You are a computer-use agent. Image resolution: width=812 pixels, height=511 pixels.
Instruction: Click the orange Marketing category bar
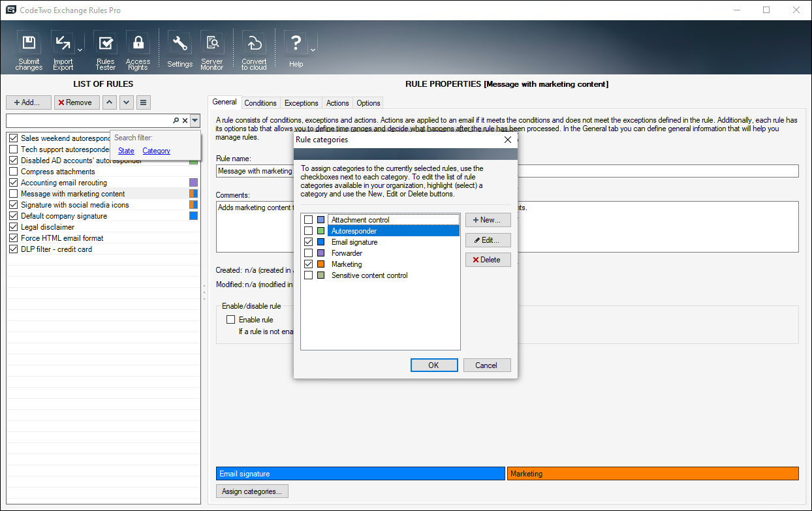point(653,474)
